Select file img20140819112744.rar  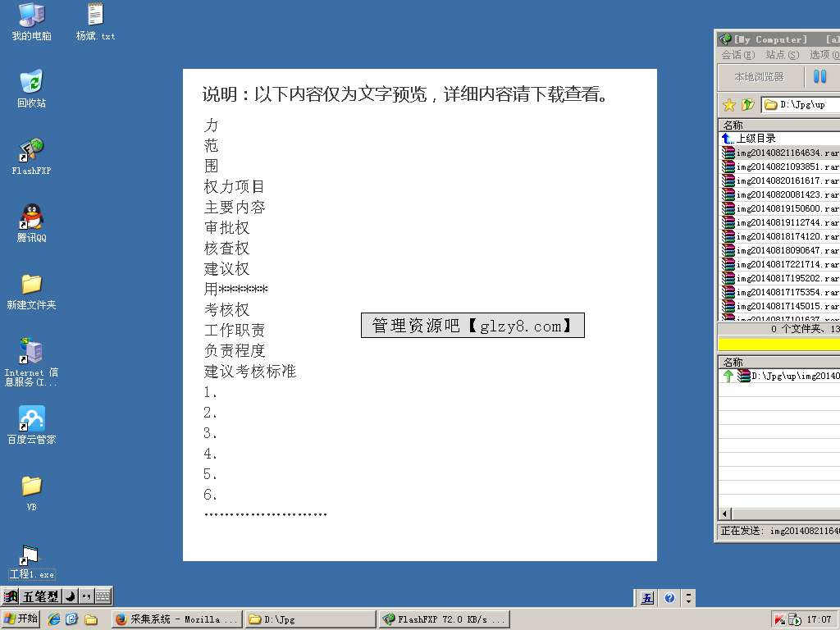[779, 222]
